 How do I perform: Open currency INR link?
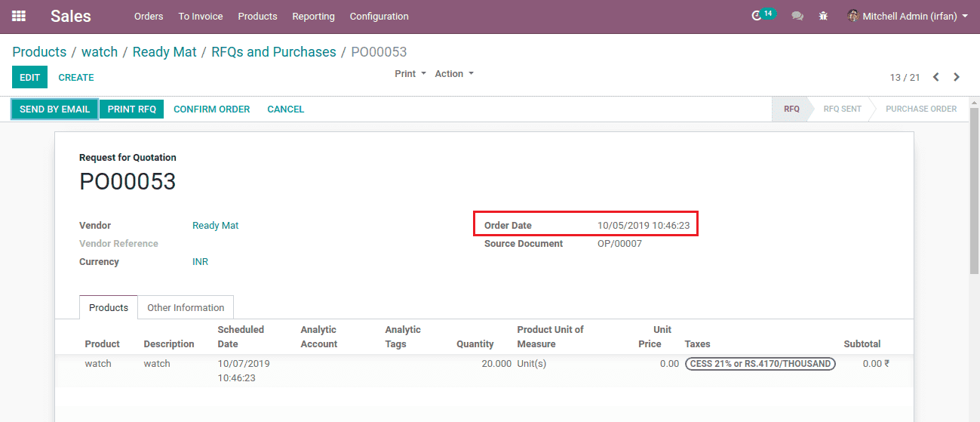click(201, 262)
